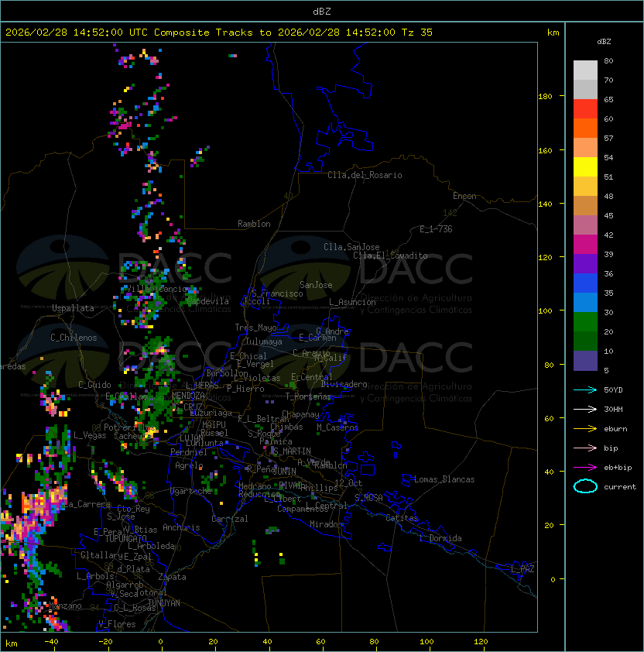This screenshot has width=644, height=652.
Task: Click the 'L_Dormida' label
Action: [x=440, y=538]
